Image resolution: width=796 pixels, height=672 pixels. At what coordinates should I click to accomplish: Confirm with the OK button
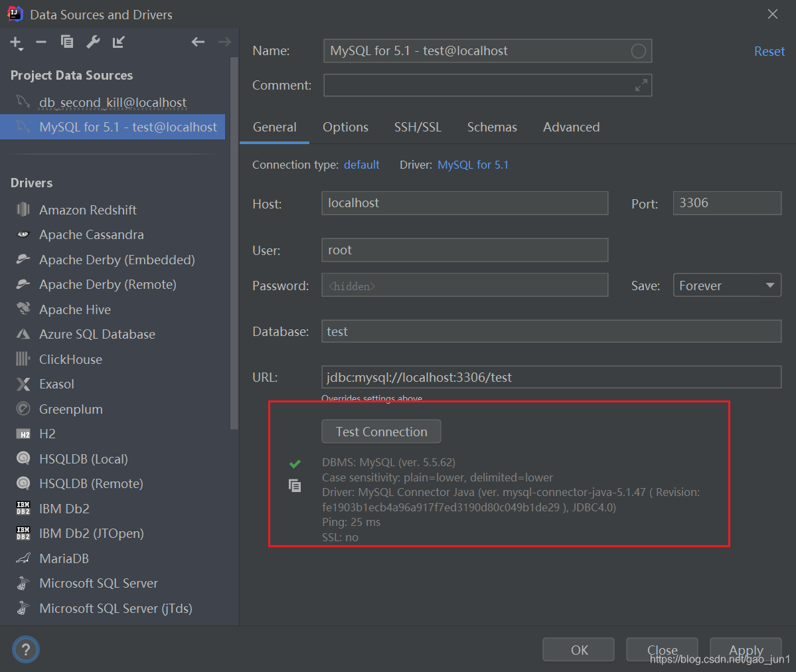[579, 649]
